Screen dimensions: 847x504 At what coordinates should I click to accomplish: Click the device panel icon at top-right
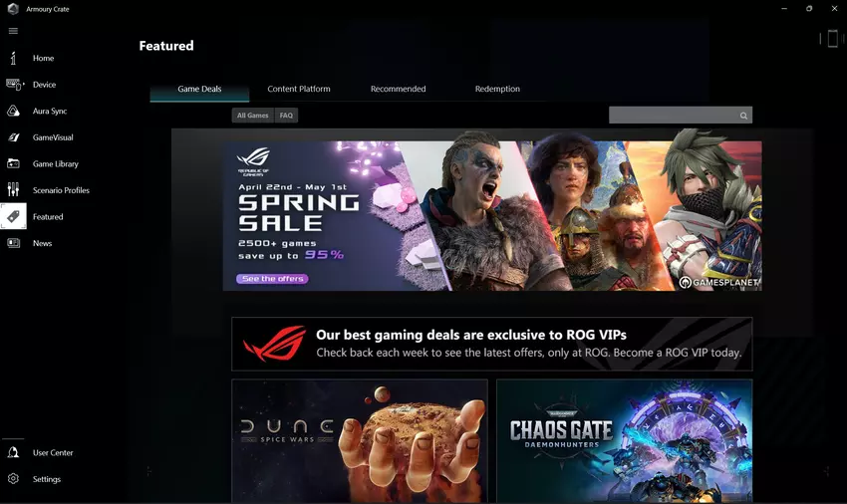point(832,39)
